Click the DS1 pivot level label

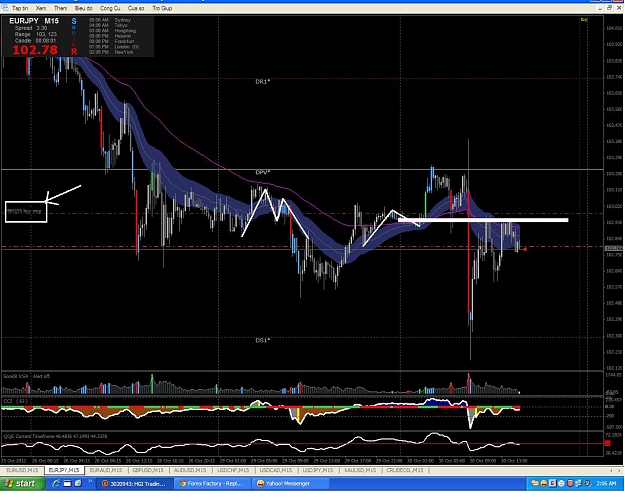tap(263, 340)
